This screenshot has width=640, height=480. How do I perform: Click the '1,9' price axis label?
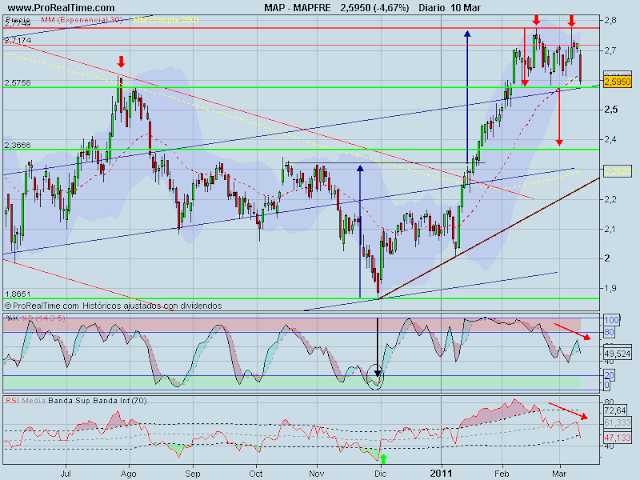pyautogui.click(x=611, y=288)
